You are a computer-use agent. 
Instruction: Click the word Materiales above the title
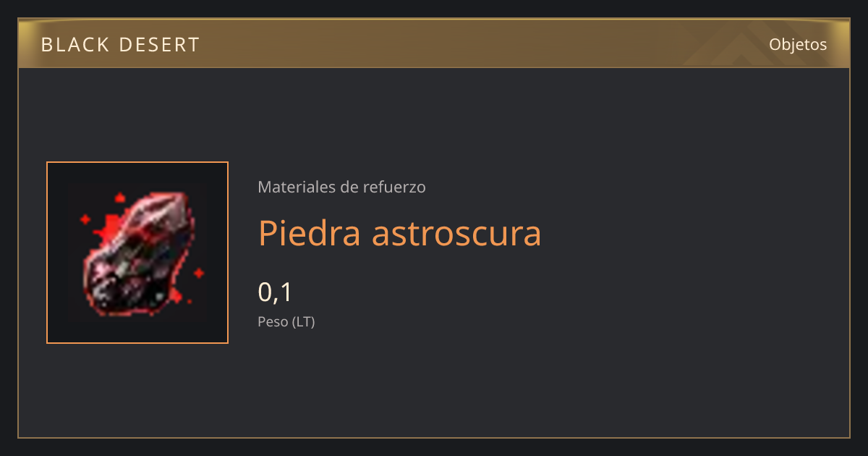tap(296, 187)
